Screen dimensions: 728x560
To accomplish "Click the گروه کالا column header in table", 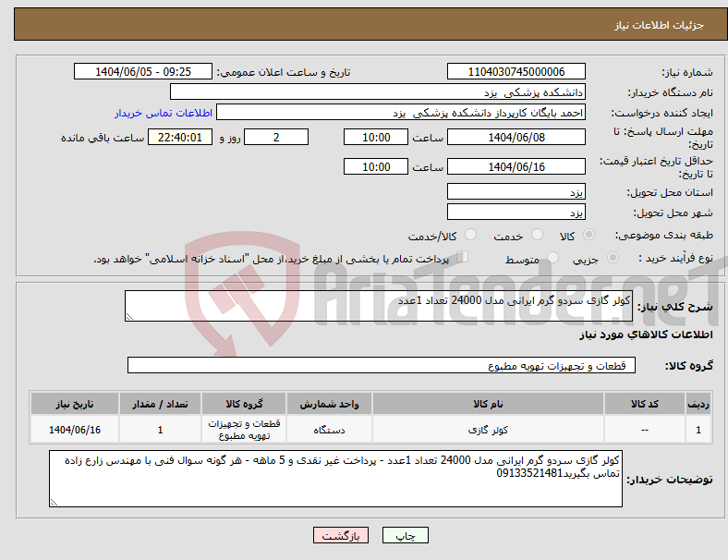I will [x=244, y=404].
